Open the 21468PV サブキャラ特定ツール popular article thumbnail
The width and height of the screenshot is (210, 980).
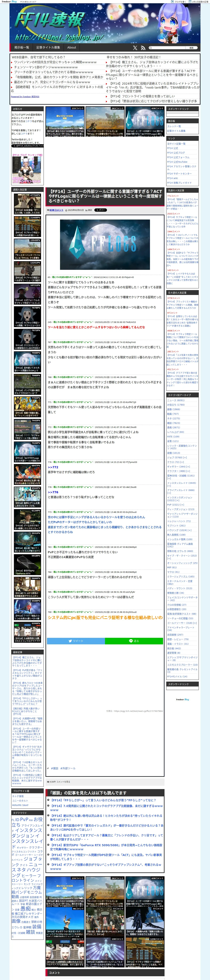[x=27, y=227]
